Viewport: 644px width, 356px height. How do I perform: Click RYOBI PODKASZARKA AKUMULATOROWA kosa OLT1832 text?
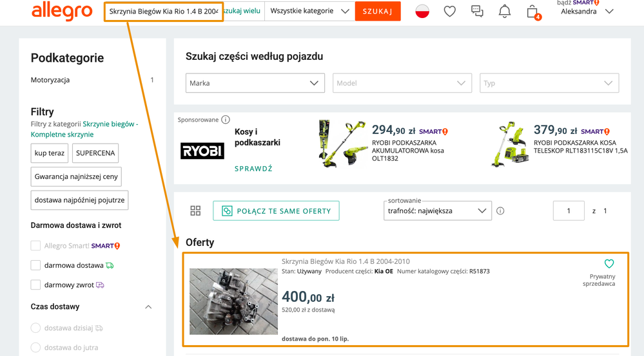point(408,151)
